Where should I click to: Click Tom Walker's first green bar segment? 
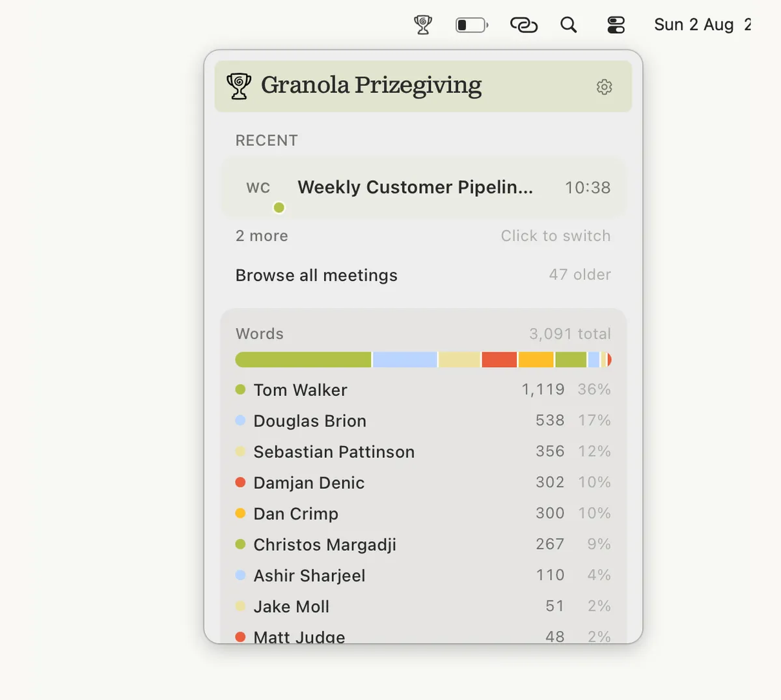303,359
